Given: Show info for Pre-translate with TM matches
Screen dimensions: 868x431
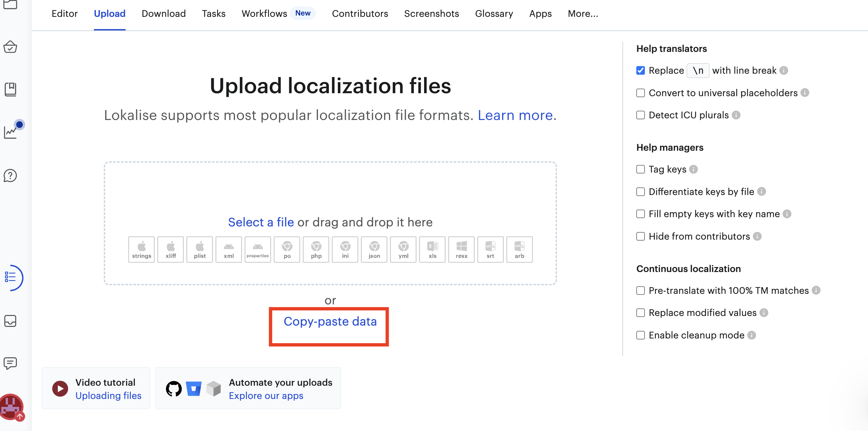Looking at the screenshot, I should click(x=816, y=290).
